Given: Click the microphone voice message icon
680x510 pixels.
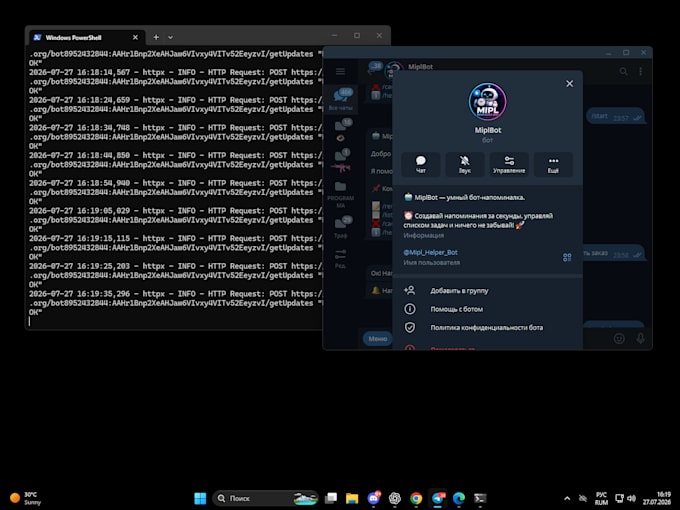Looking at the screenshot, I should 641,338.
